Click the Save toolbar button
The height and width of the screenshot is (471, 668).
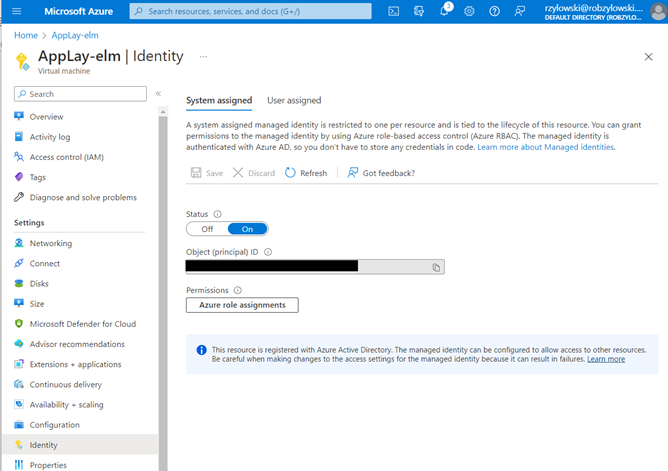[207, 173]
